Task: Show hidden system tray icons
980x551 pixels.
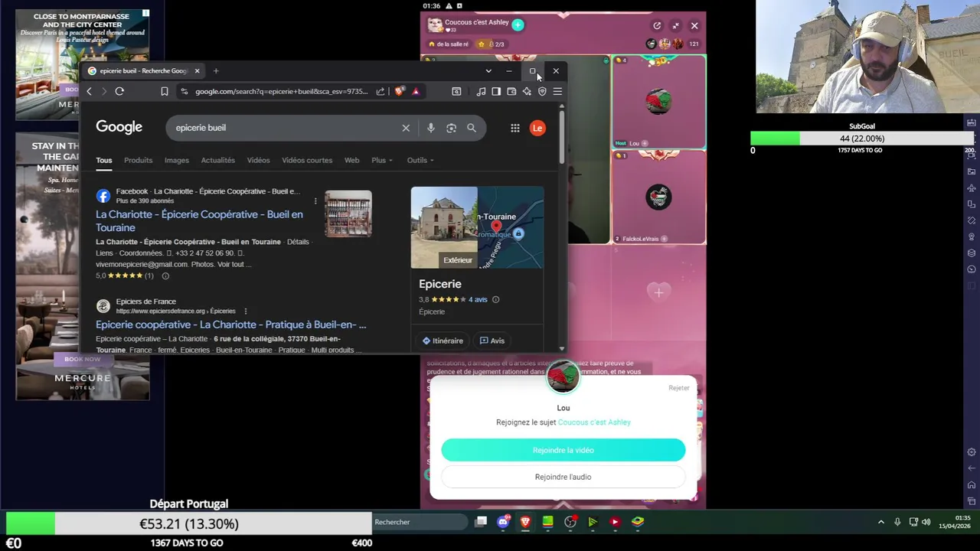Action: coord(880,522)
